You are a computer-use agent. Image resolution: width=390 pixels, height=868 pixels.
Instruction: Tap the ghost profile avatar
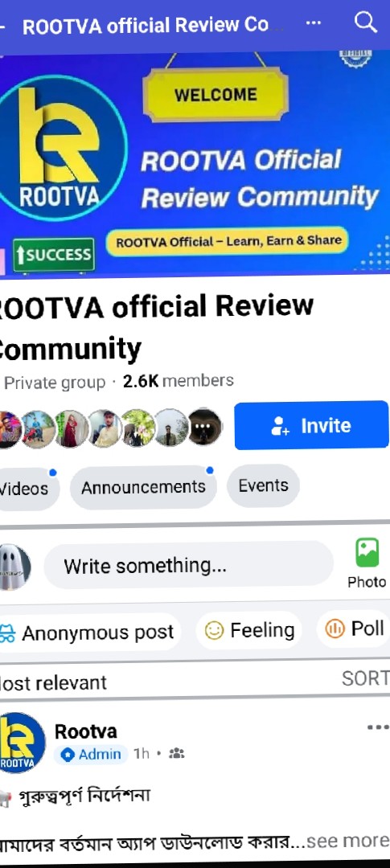click(14, 567)
